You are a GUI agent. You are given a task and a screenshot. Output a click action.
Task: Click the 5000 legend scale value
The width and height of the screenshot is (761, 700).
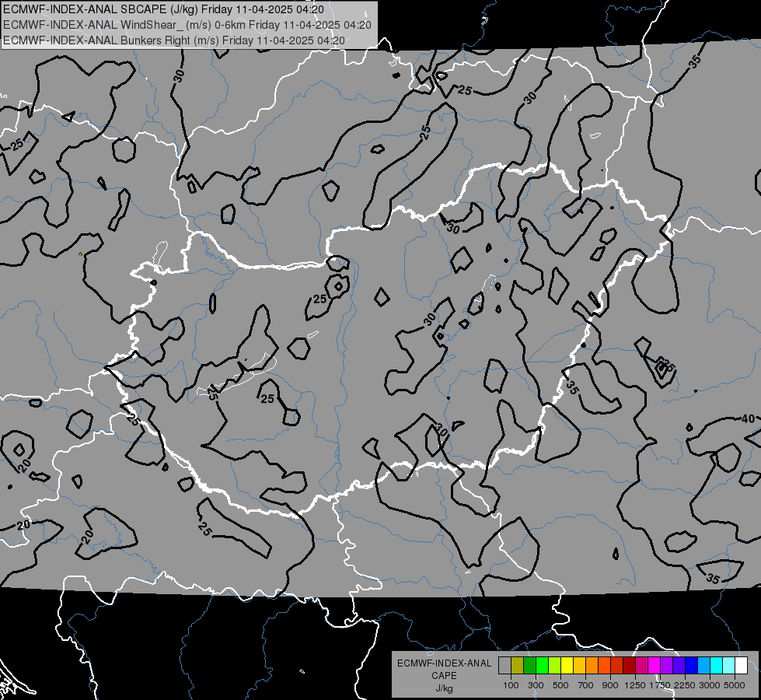pyautogui.click(x=735, y=685)
